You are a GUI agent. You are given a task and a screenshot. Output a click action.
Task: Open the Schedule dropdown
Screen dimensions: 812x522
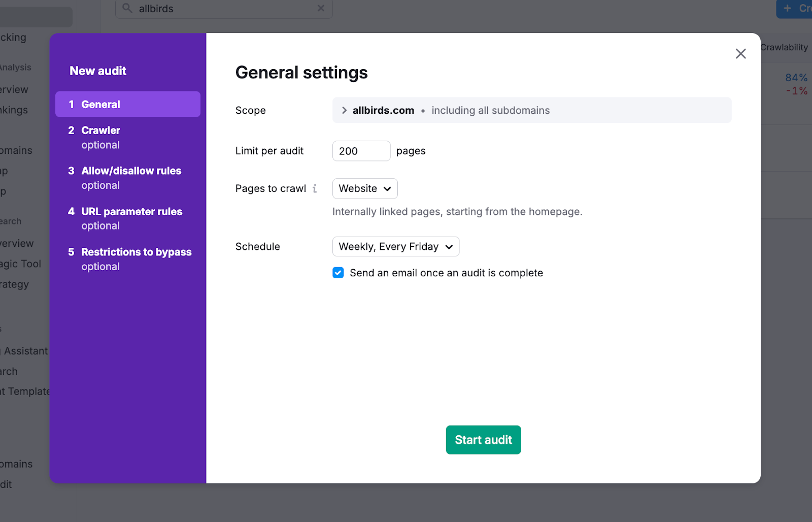pos(395,246)
